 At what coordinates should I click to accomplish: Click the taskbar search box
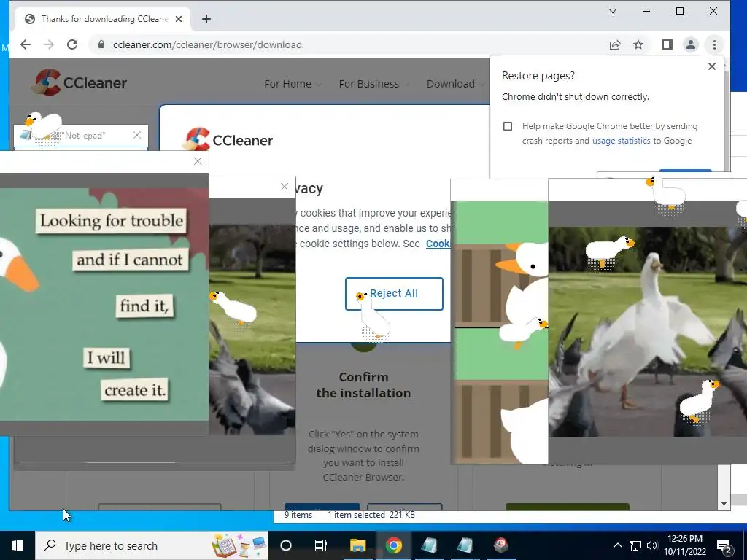point(152,545)
